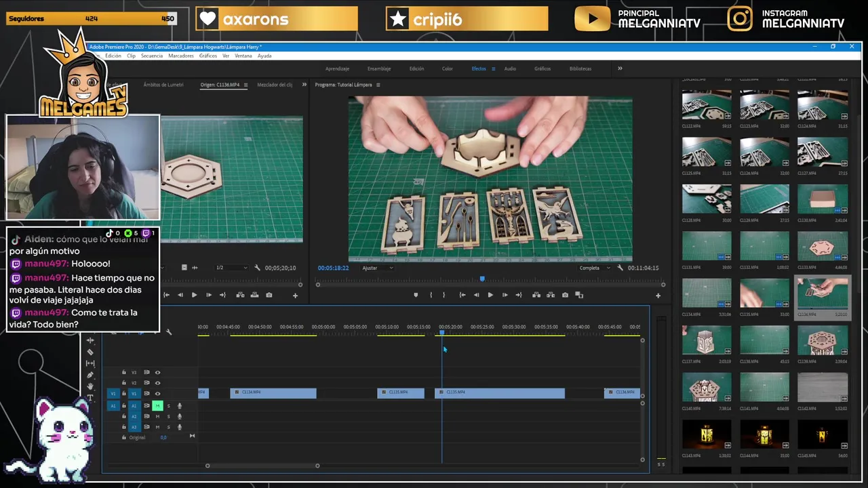868x488 pixels.
Task: Export frame camera icon in Source monitor
Action: tap(269, 295)
